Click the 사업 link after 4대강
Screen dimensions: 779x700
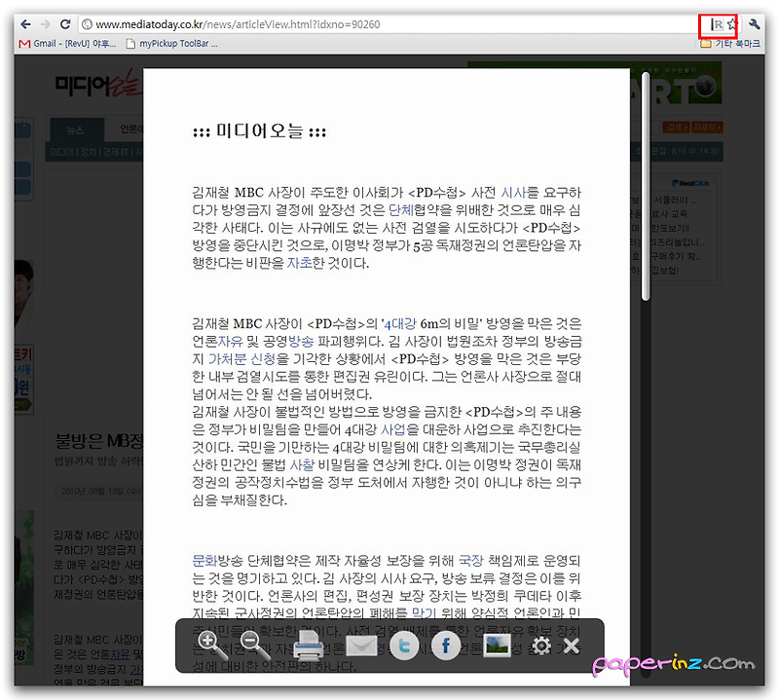coord(393,429)
